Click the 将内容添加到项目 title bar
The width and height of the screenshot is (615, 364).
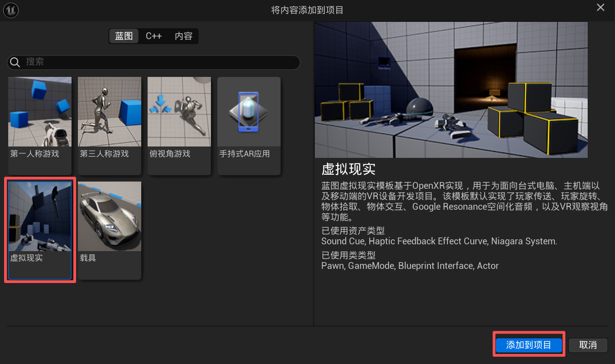point(307,10)
